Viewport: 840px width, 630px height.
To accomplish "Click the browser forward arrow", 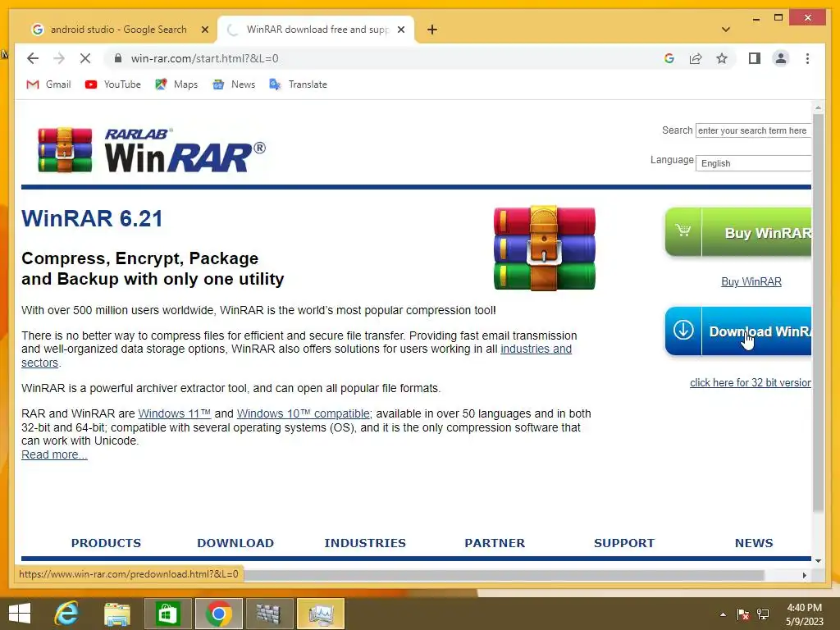I will click(59, 58).
